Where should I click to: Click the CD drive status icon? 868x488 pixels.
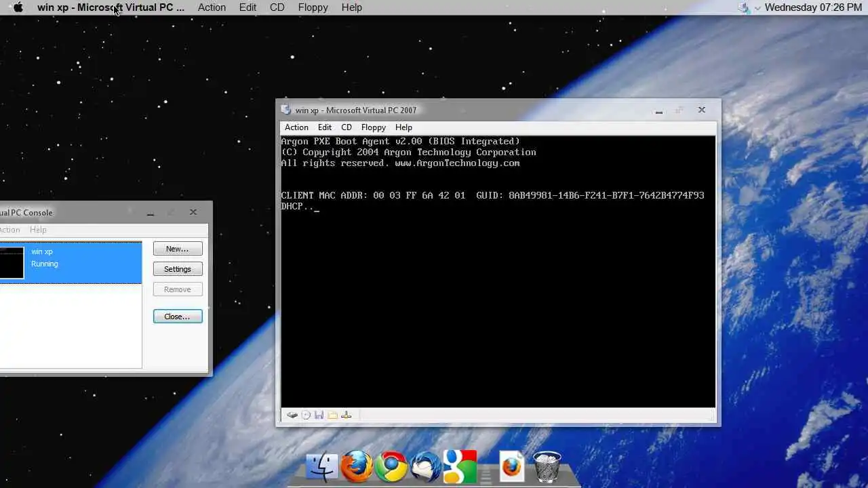(306, 415)
